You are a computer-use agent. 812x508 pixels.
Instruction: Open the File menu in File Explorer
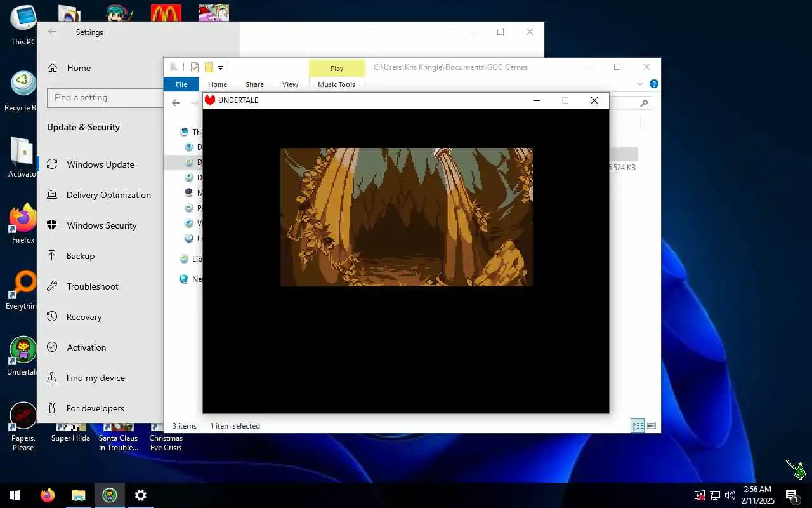pyautogui.click(x=181, y=84)
